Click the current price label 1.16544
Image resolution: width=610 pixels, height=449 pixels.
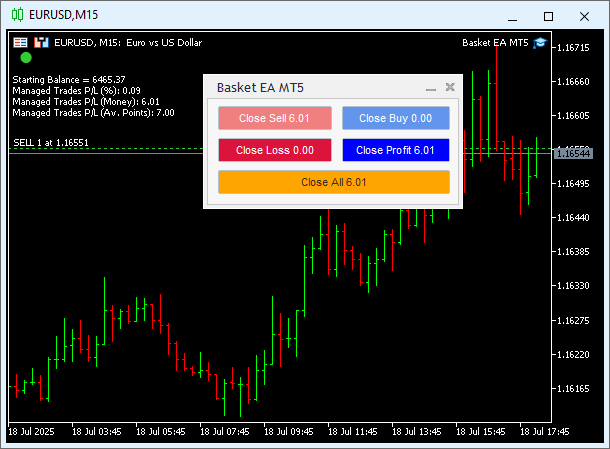click(573, 154)
